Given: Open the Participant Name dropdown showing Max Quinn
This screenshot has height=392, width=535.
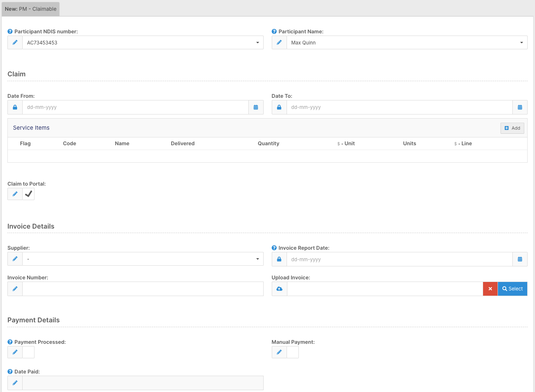Looking at the screenshot, I should coord(407,43).
